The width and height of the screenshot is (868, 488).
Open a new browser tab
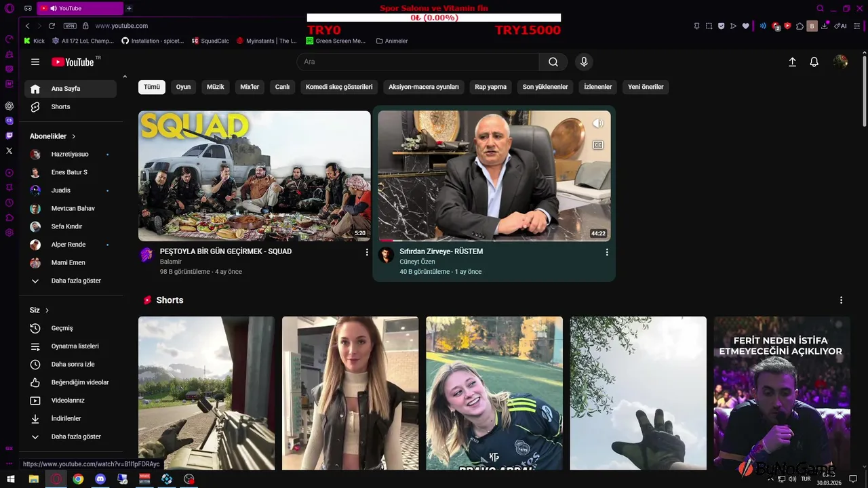129,8
